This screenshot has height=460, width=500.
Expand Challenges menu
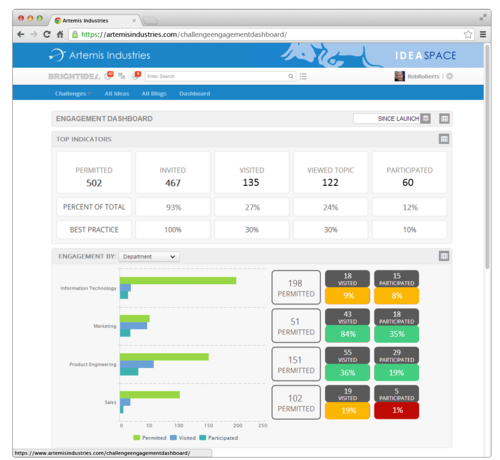[x=73, y=94]
